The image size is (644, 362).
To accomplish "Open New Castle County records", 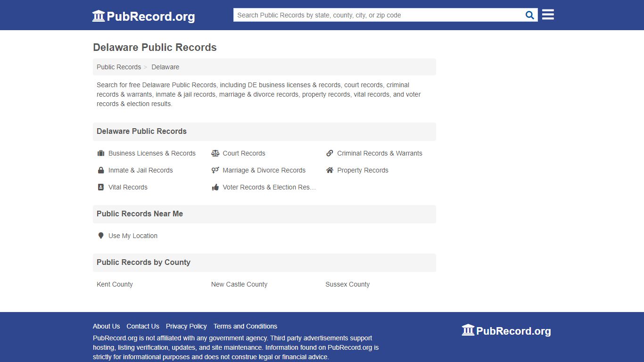I will 239,284.
